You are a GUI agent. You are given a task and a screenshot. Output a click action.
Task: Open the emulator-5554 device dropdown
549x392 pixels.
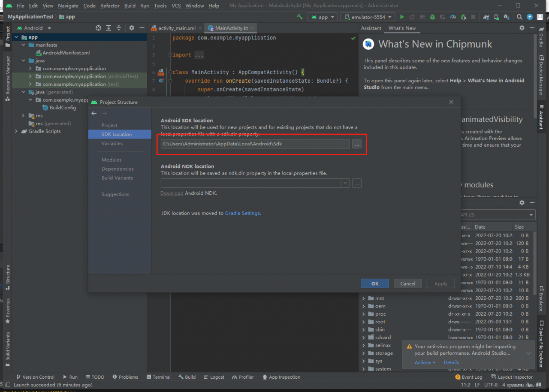click(x=368, y=17)
